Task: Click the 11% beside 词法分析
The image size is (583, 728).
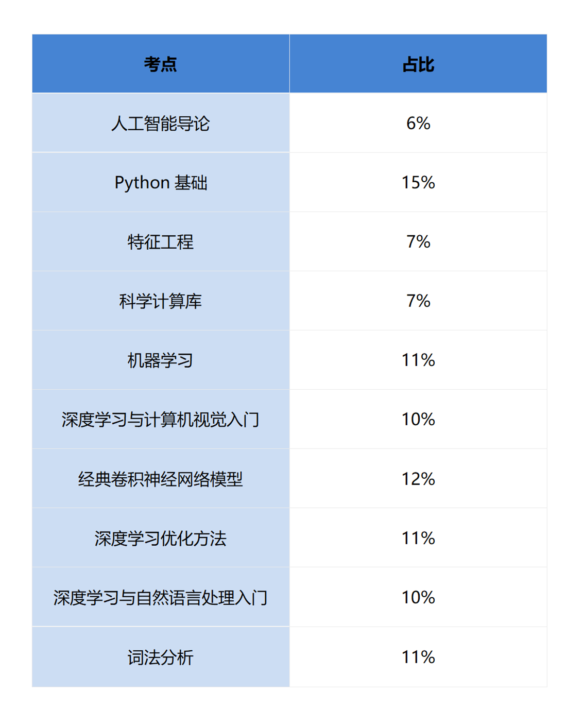Action: [x=418, y=657]
